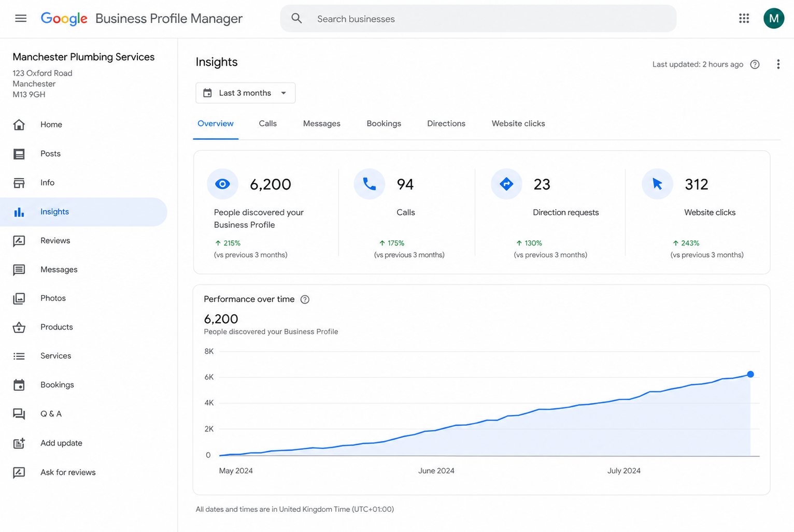Click the Manchester Plumbing Services name
The image size is (794, 532).
coord(83,57)
